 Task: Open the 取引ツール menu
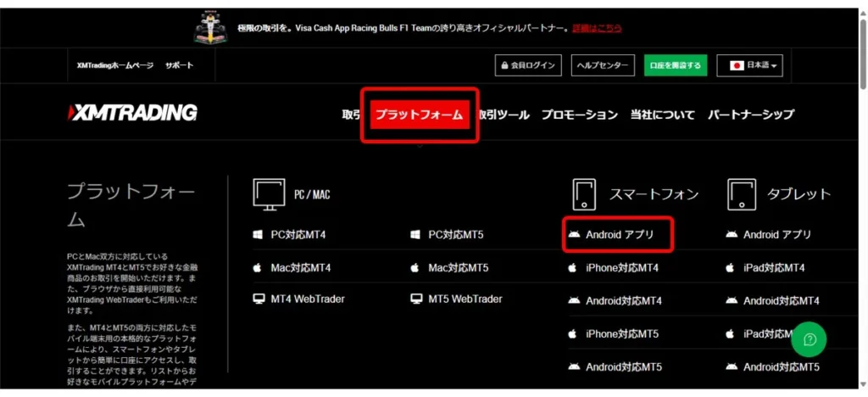[504, 115]
